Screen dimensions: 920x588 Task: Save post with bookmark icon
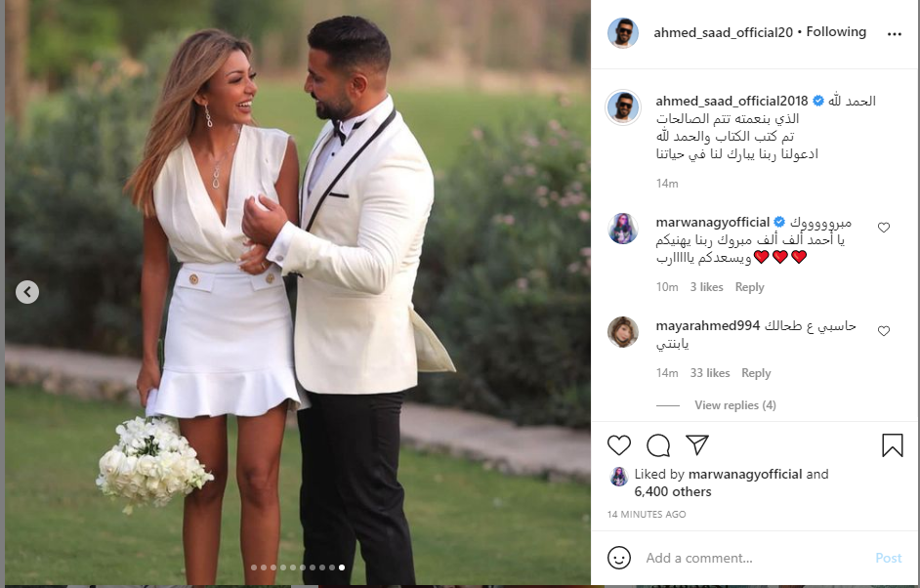click(892, 444)
